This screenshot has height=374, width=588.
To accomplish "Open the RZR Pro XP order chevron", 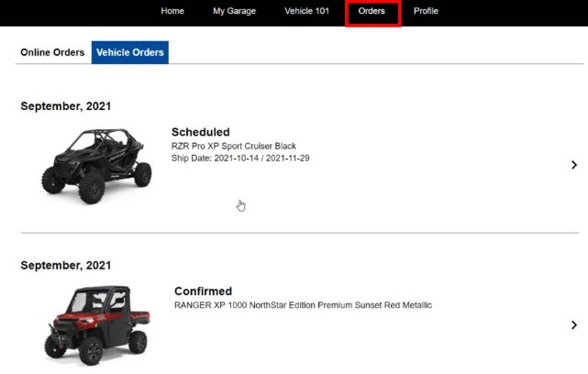I will tap(574, 165).
